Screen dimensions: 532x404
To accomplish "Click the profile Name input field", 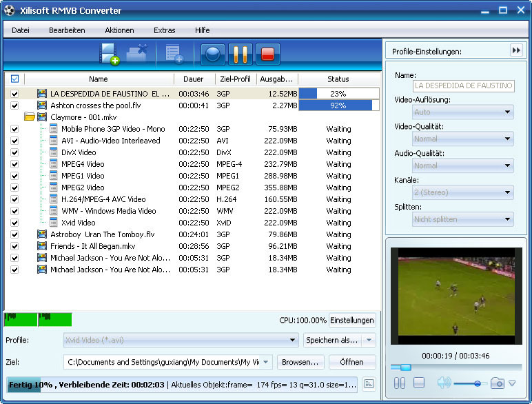I will click(x=464, y=85).
